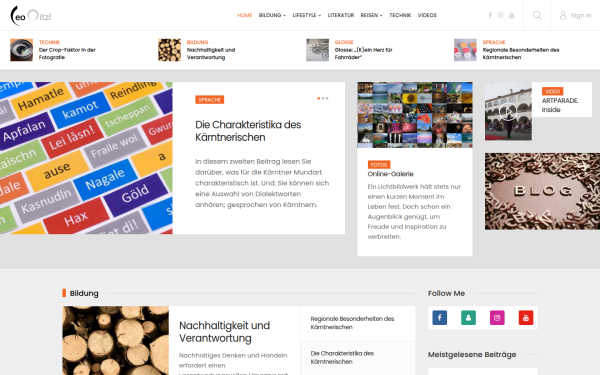Click the search magnifier icon

[537, 15]
